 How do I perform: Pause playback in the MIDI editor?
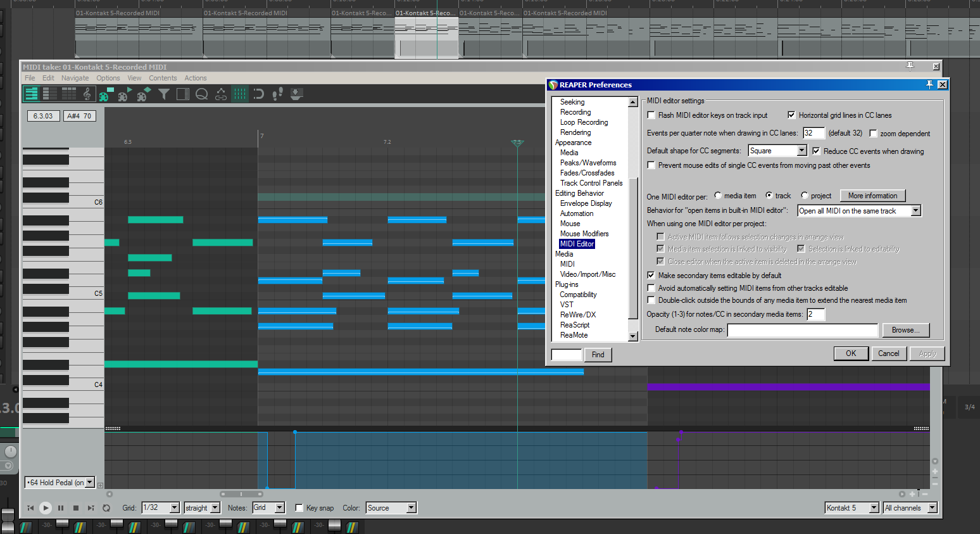click(x=61, y=508)
